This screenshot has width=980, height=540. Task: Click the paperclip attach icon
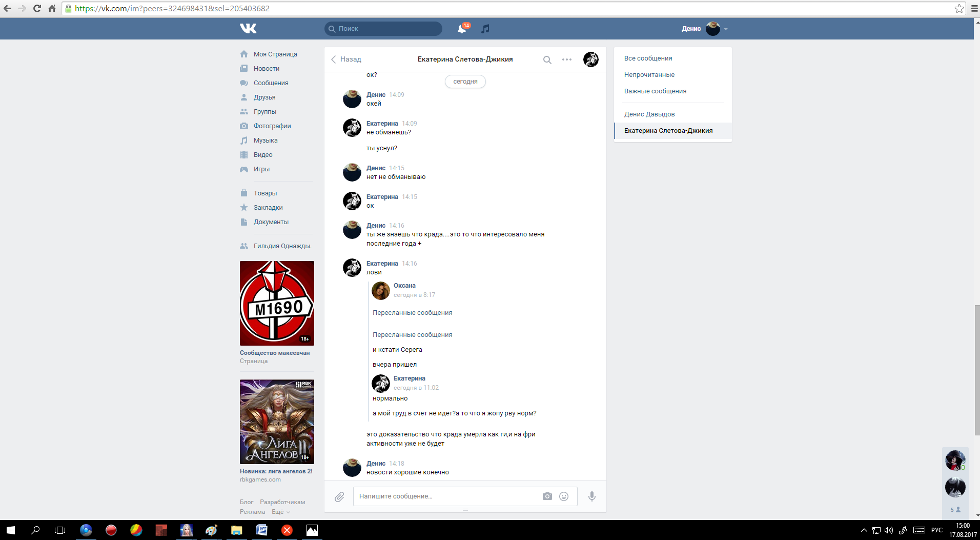pyautogui.click(x=339, y=496)
